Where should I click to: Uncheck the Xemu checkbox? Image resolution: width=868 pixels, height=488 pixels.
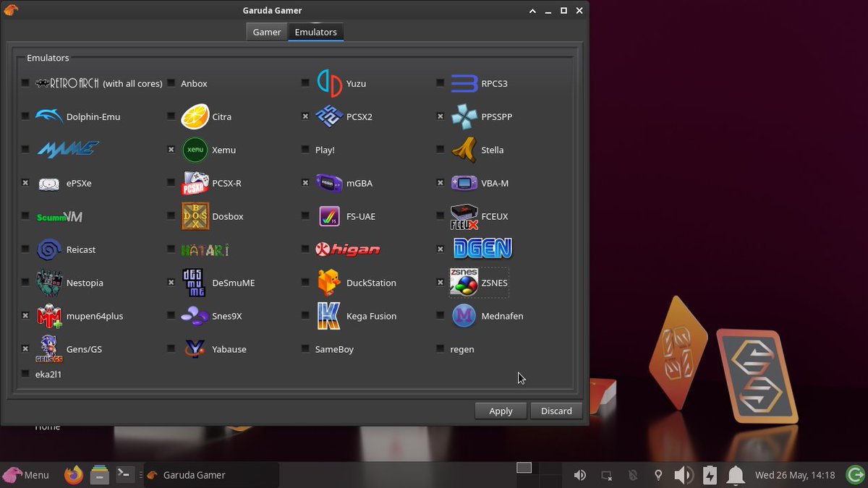click(171, 150)
